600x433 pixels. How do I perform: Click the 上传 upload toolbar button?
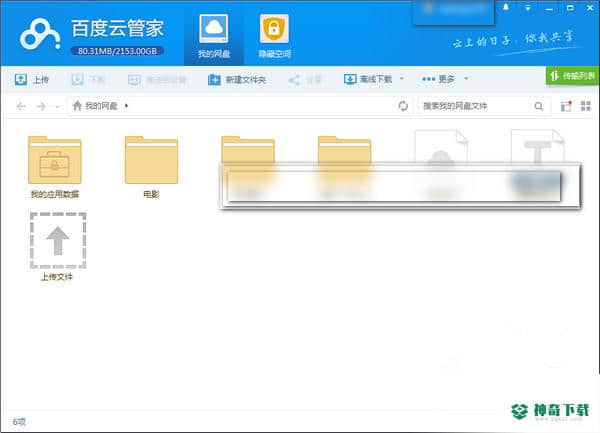31,80
